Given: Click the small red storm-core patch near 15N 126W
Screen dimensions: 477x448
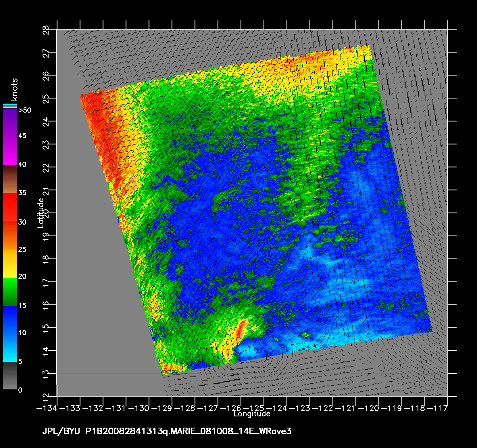Looking at the screenshot, I should click(x=241, y=330).
